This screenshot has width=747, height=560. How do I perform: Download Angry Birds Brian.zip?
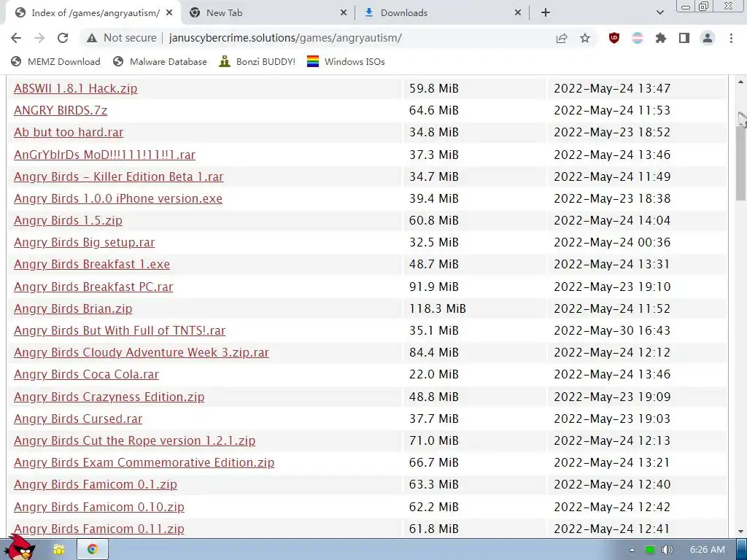point(73,308)
